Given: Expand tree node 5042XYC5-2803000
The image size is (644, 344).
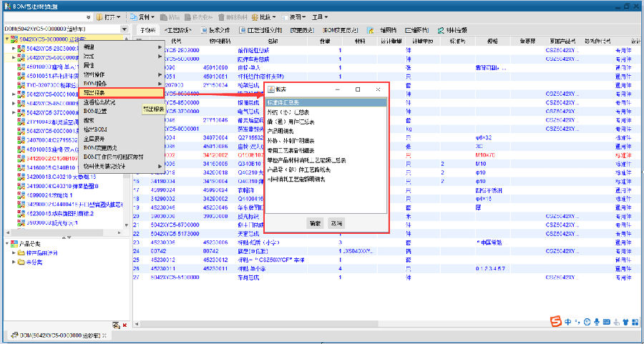Looking at the screenshot, I should pos(14,48).
